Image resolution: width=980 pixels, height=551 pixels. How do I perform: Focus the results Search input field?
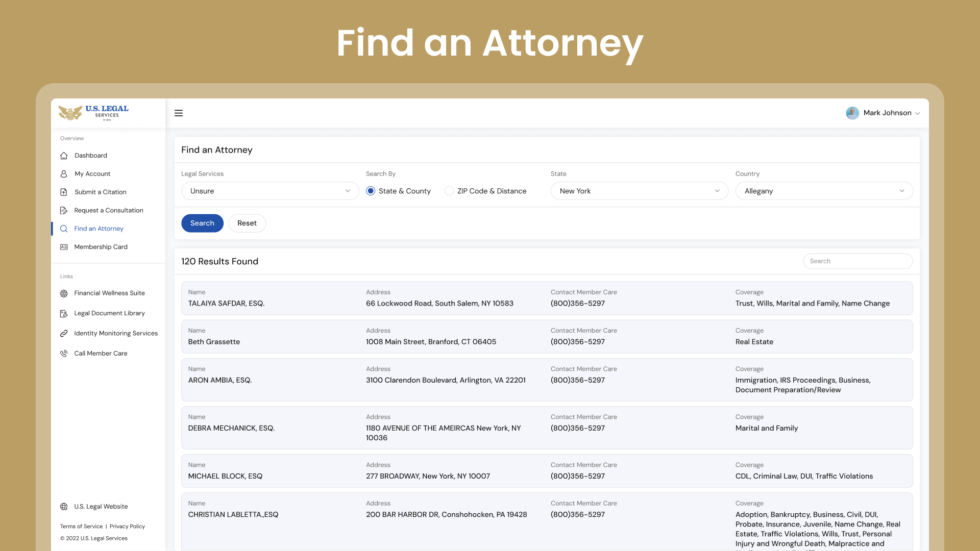click(x=858, y=261)
